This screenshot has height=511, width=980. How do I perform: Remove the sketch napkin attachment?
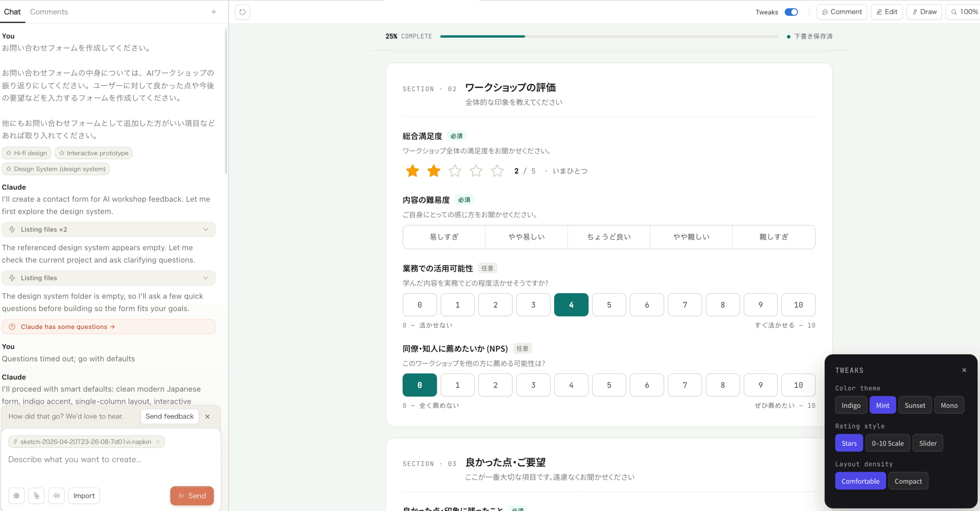point(158,442)
